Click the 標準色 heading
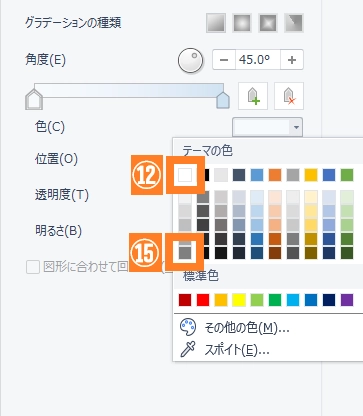The image size is (363, 416). pos(201,276)
